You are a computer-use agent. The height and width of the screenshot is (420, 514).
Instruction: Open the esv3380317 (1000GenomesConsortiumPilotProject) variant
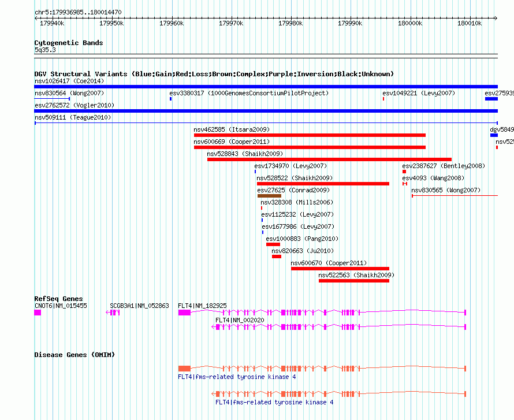[x=249, y=93]
